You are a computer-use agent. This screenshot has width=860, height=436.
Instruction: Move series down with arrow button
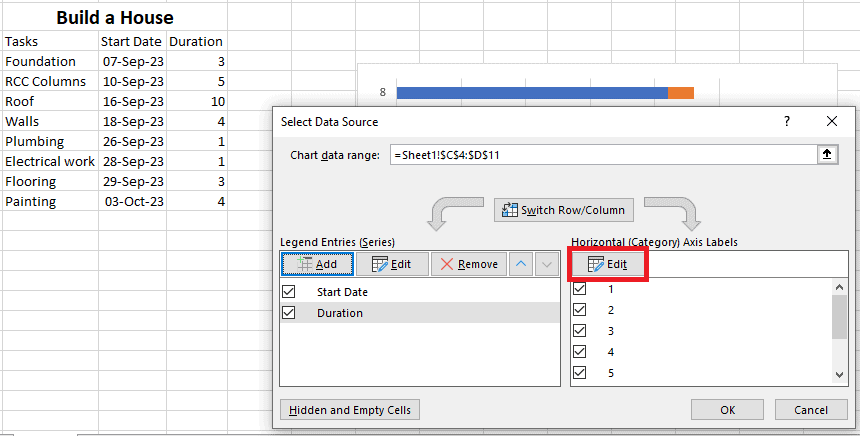(x=546, y=264)
